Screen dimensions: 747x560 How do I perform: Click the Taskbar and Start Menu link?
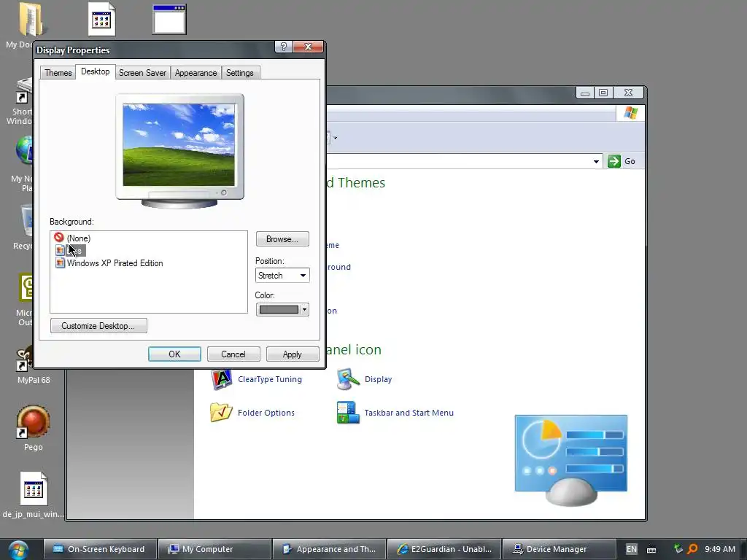click(409, 413)
